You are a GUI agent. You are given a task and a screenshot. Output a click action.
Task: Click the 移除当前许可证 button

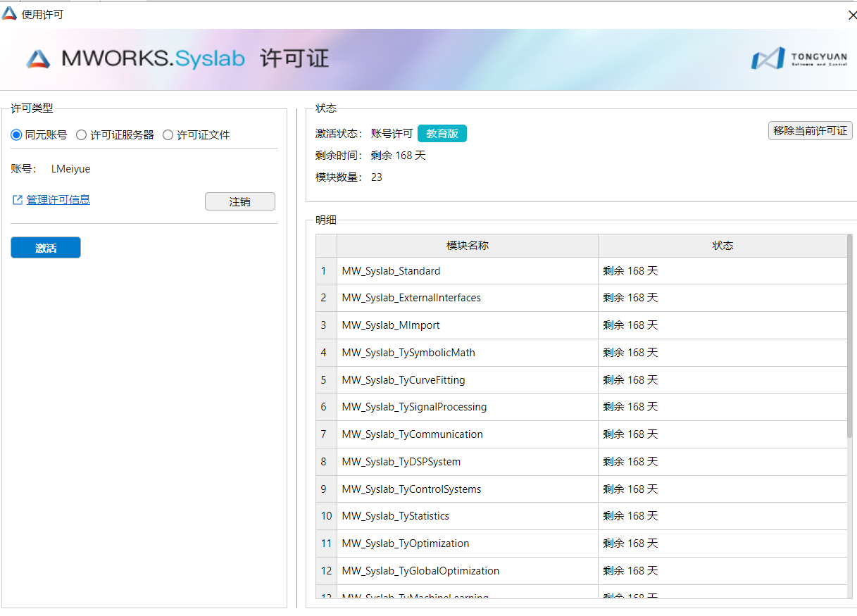point(810,131)
